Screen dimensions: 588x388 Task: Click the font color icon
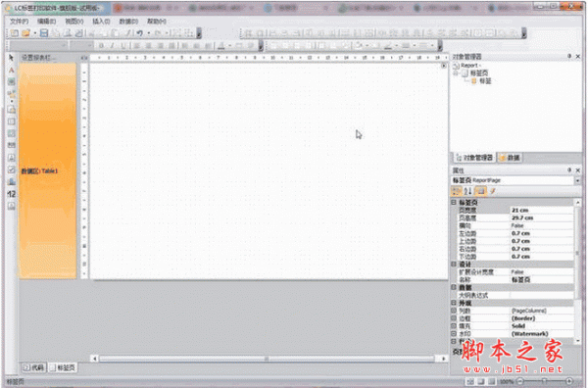point(221,46)
